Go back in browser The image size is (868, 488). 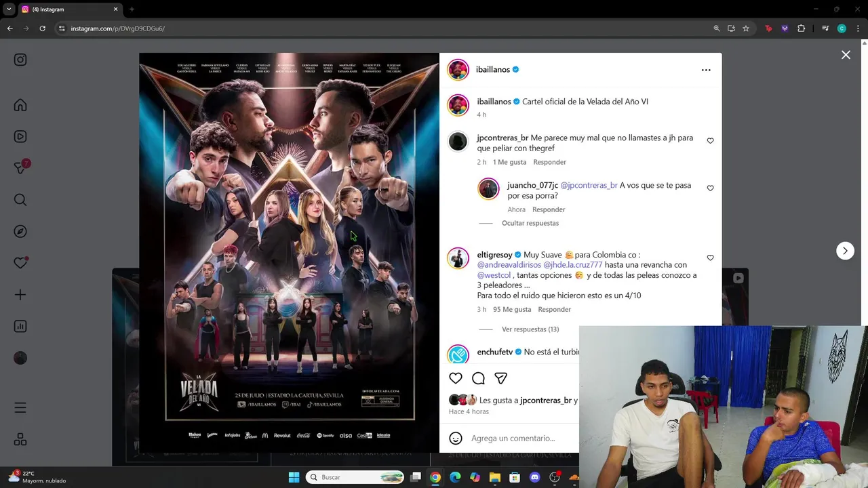click(9, 28)
